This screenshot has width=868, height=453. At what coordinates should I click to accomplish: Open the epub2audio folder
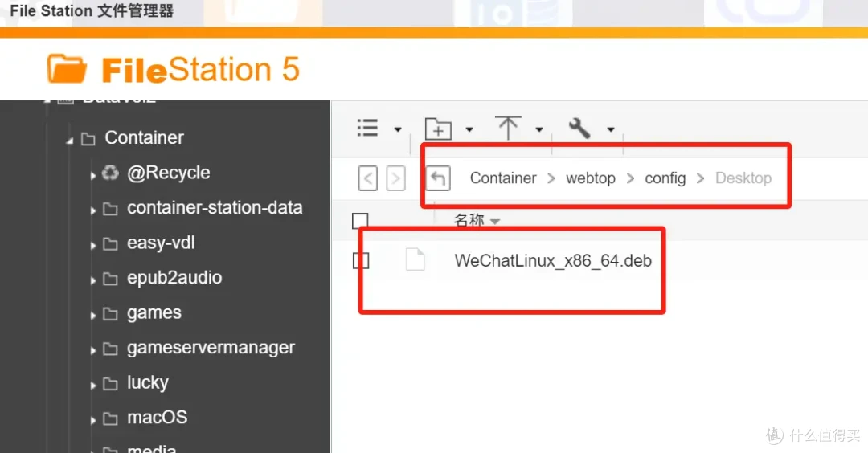coord(174,277)
